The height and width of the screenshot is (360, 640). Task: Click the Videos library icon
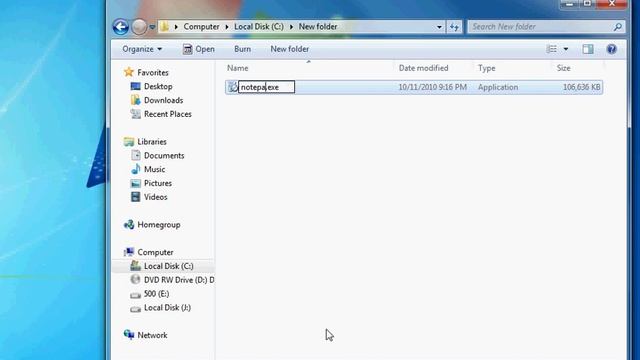[x=136, y=197]
